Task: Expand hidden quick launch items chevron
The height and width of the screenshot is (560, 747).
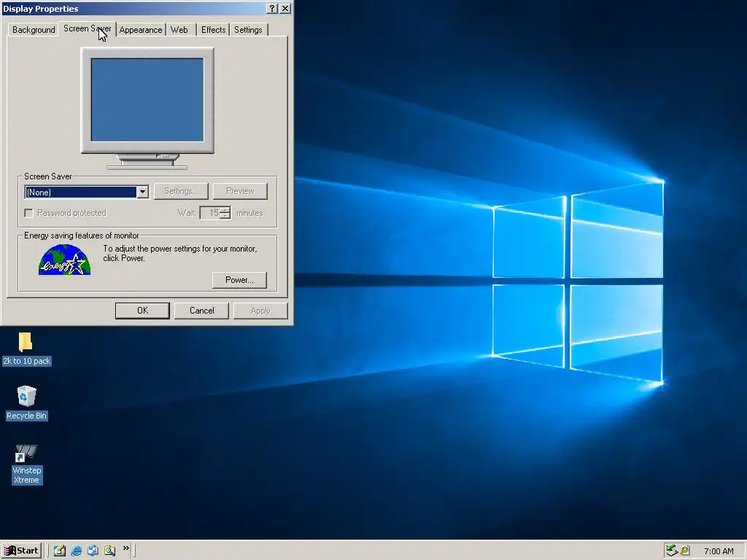Action: (x=125, y=548)
